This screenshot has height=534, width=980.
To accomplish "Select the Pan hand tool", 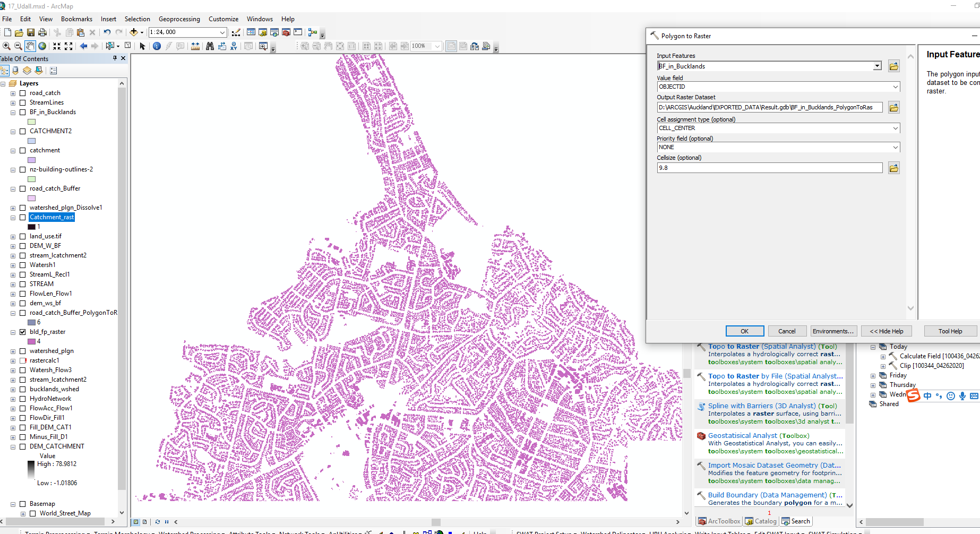I will 30,46.
